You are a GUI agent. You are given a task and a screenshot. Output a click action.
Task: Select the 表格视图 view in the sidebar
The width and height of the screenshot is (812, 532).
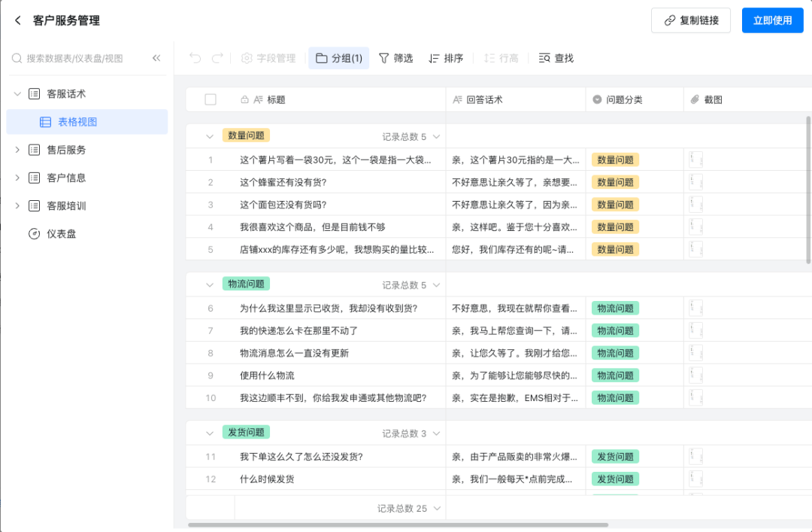(x=77, y=122)
